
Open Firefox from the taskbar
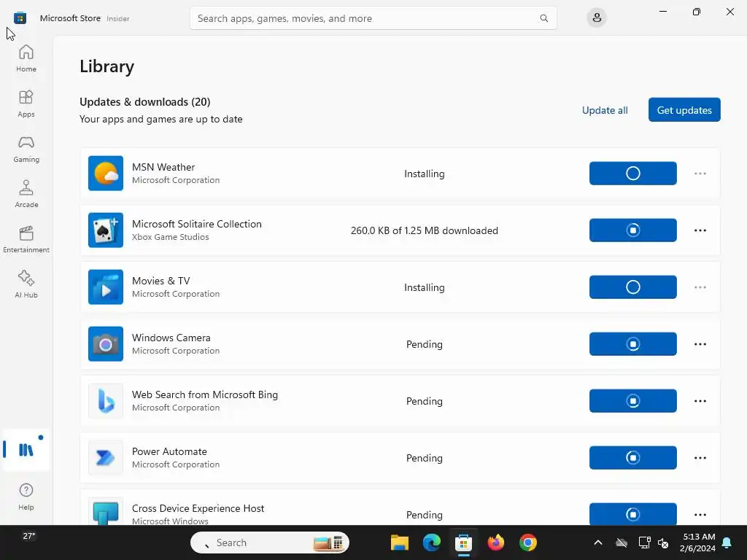point(495,542)
